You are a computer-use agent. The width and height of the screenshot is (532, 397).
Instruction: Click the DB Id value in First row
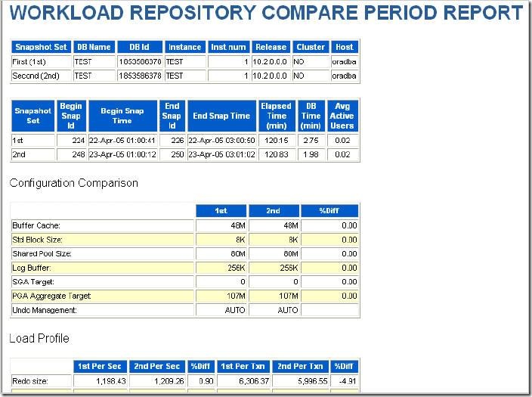click(140, 62)
